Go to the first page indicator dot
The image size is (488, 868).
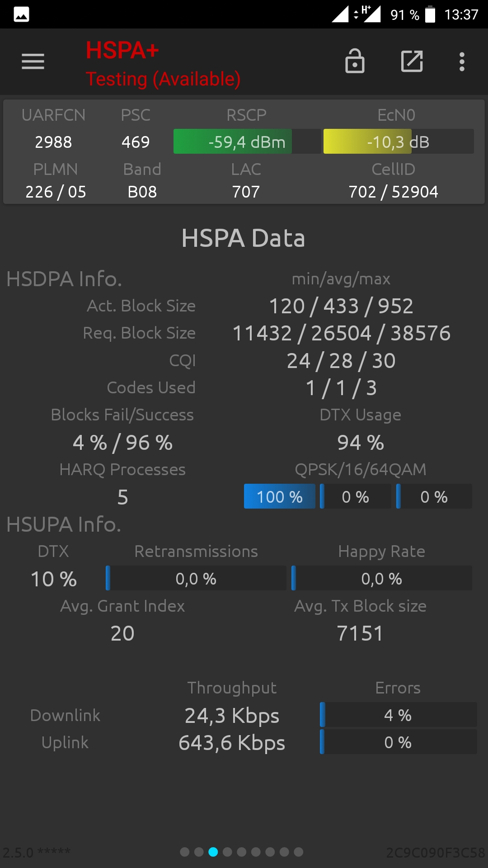coord(184,852)
